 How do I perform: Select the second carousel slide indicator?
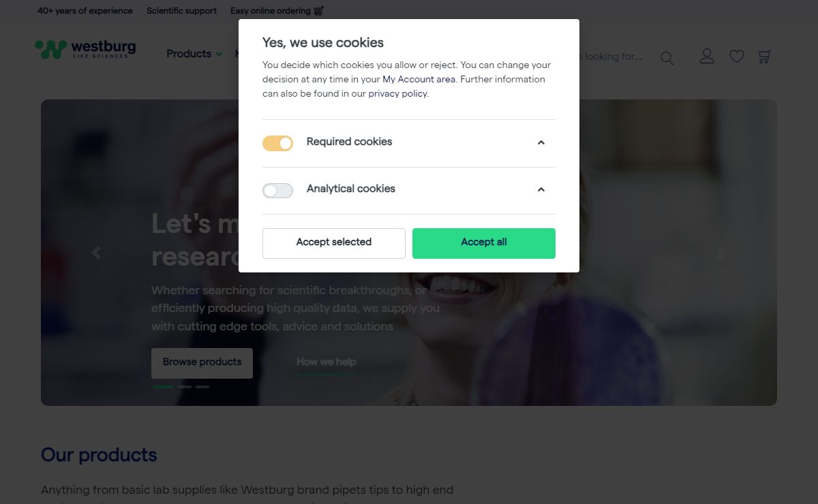point(185,387)
